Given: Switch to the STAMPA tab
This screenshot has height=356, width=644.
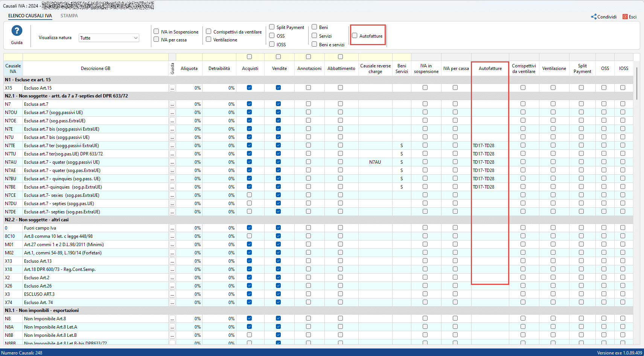Looking at the screenshot, I should click(69, 16).
